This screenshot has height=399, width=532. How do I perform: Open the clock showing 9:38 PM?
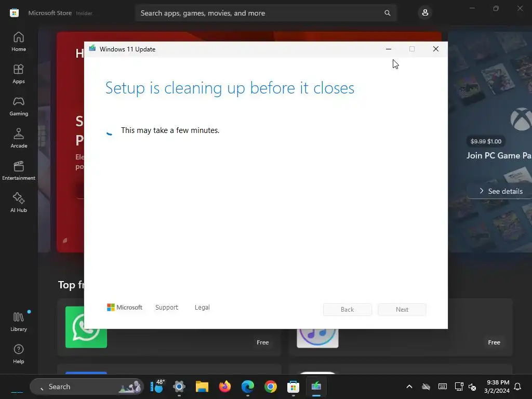pyautogui.click(x=497, y=387)
